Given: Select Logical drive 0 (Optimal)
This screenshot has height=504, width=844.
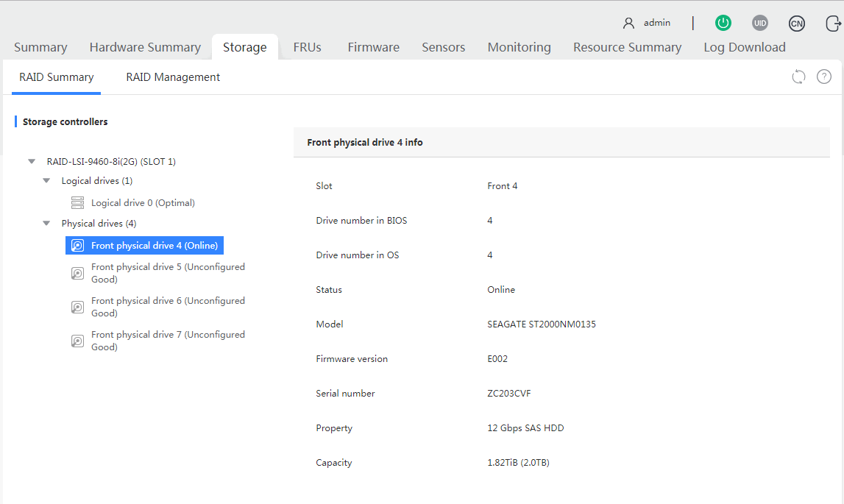Looking at the screenshot, I should point(143,203).
